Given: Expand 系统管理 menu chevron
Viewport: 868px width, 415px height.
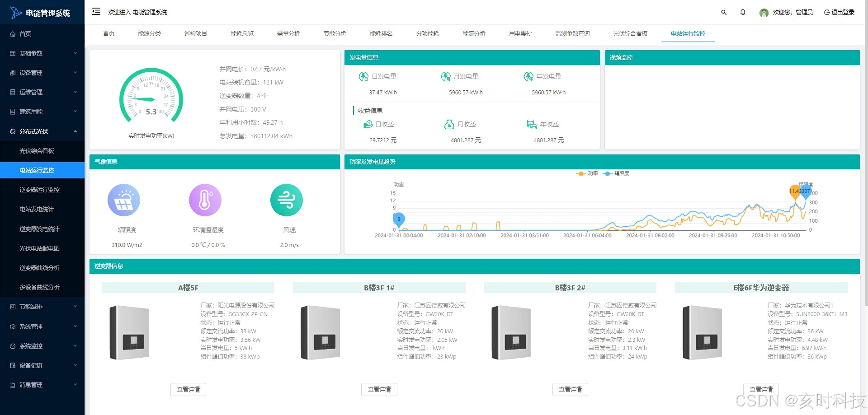Looking at the screenshot, I should pyautogui.click(x=75, y=326).
